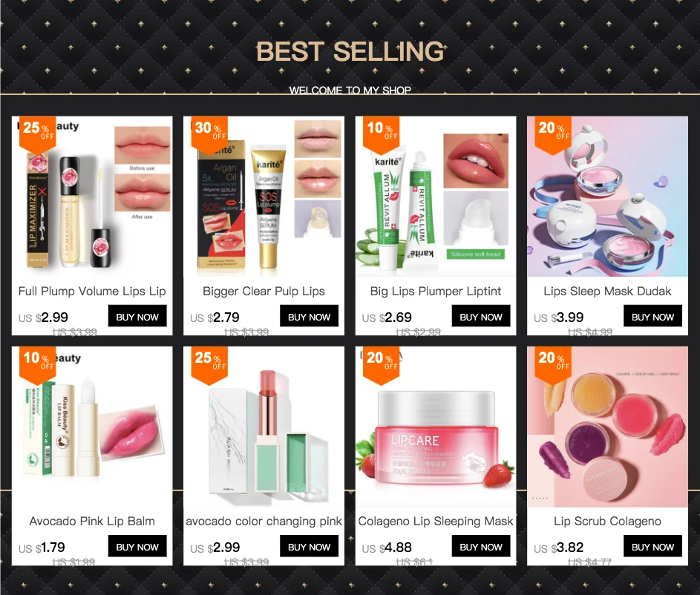The width and height of the screenshot is (700, 595).
Task: Open the Lips Sleep Mask Dudak title link
Action: pyautogui.click(x=607, y=292)
